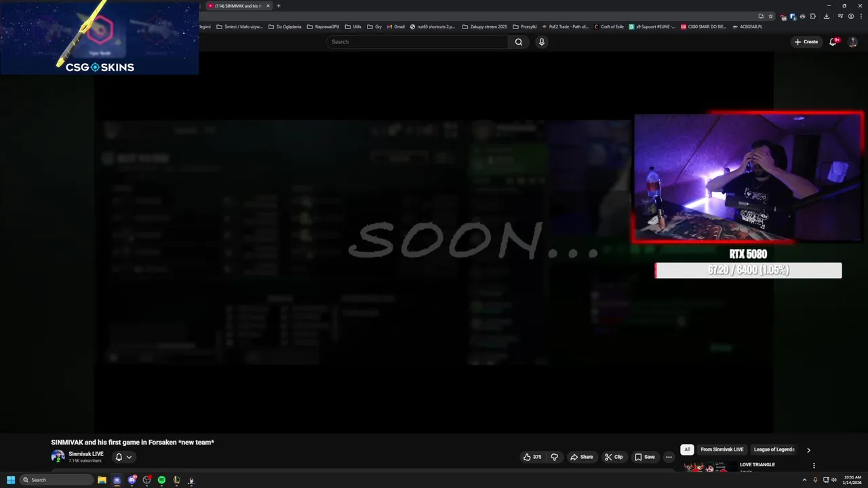Open Spotify from taskbar

(x=161, y=480)
